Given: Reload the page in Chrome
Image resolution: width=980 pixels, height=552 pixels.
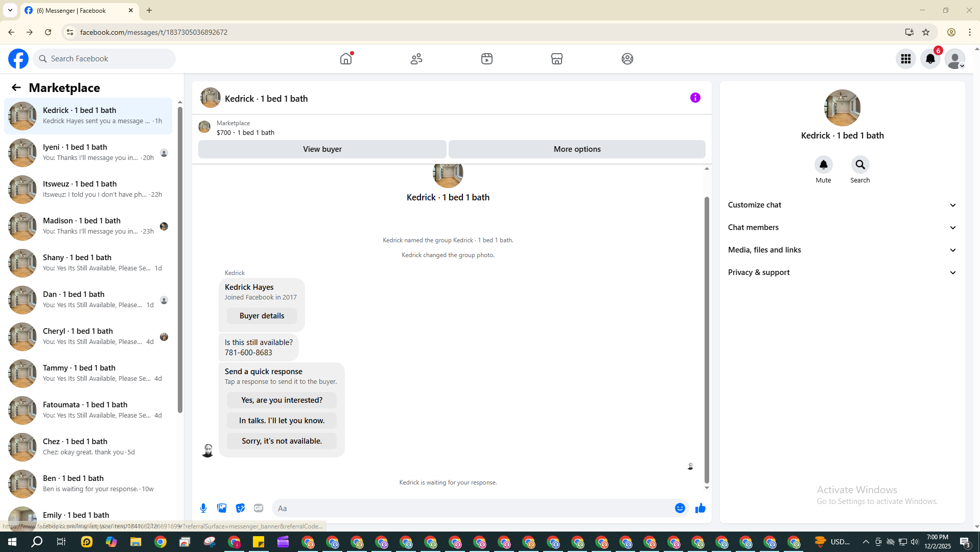Looking at the screenshot, I should point(48,32).
